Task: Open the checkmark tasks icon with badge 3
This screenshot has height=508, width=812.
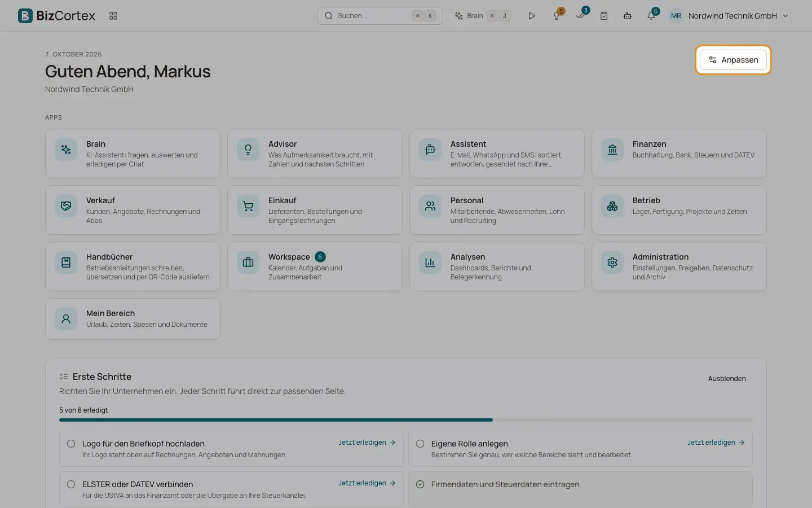Action: [x=580, y=16]
